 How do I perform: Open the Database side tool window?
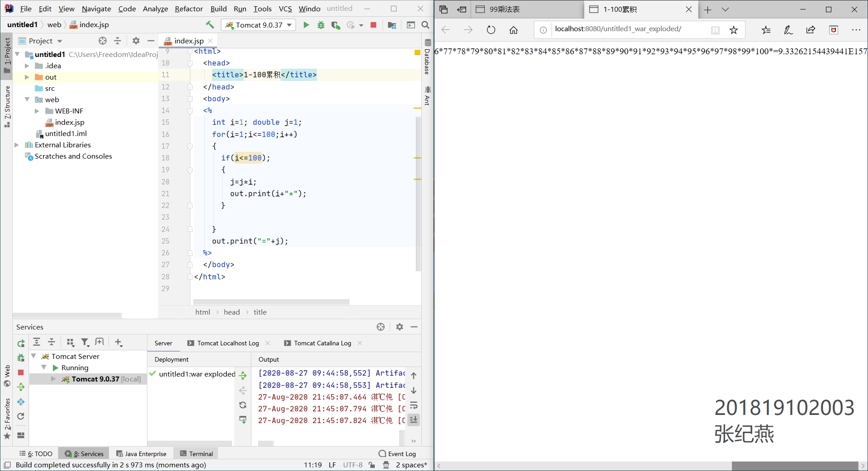tap(427, 57)
